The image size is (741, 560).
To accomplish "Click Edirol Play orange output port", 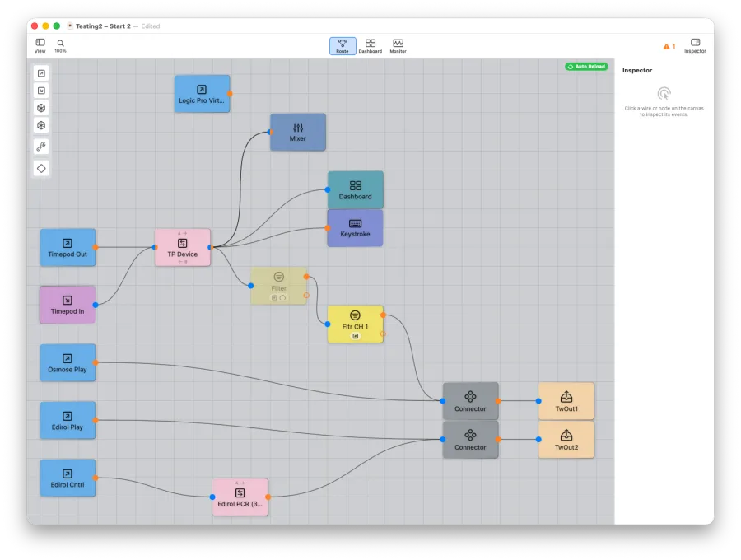I will [x=96, y=420].
